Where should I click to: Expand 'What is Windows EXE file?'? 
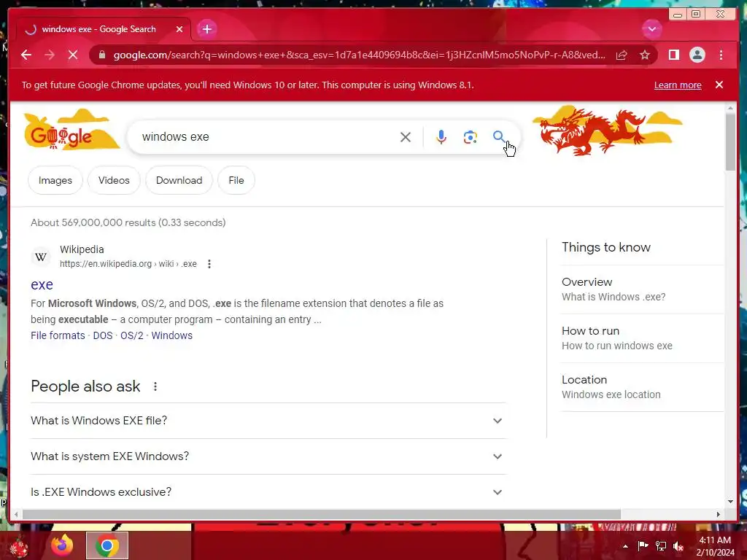(x=268, y=421)
